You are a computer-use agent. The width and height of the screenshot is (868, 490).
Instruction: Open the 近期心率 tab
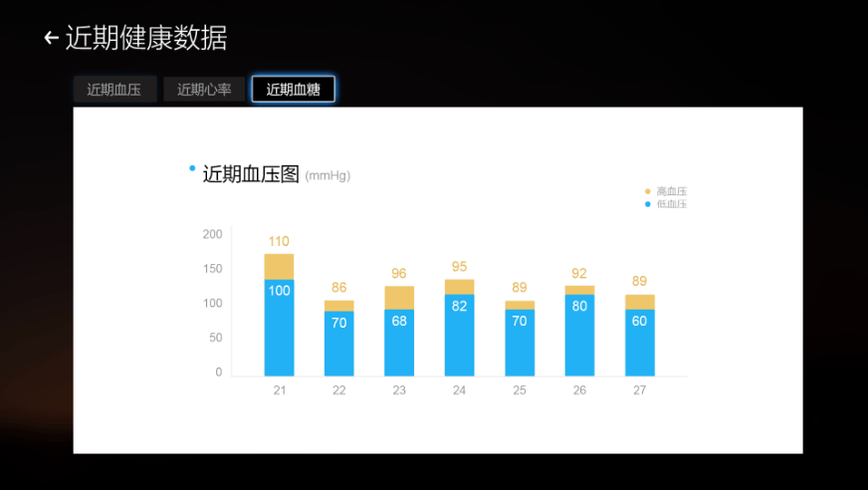[x=204, y=90]
